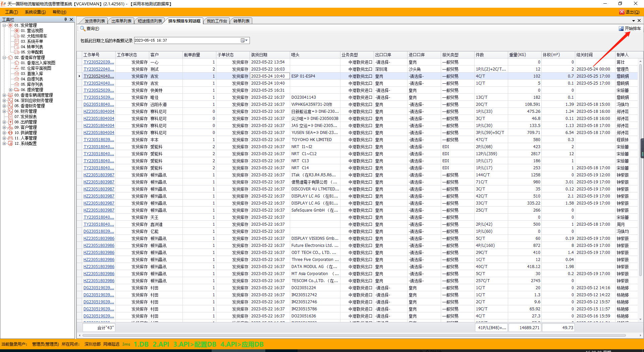Click the 查询 magnifier icon
Viewport: 644px width, 352px height.
[83, 29]
